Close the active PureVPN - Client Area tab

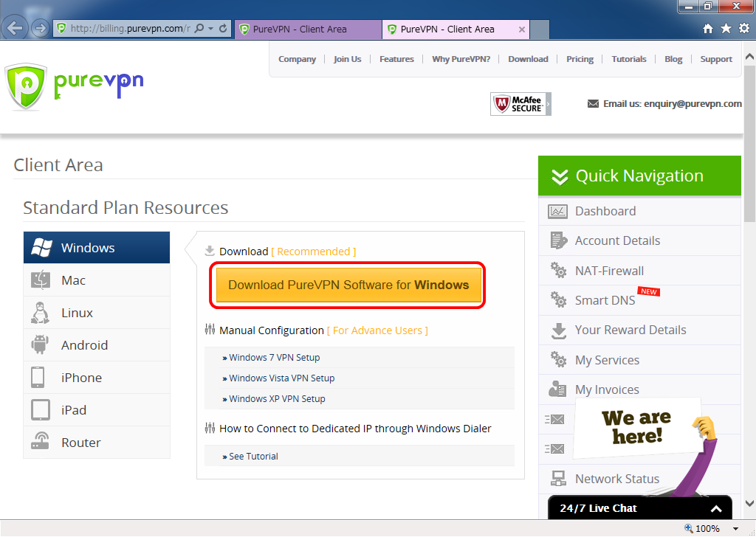tap(522, 30)
